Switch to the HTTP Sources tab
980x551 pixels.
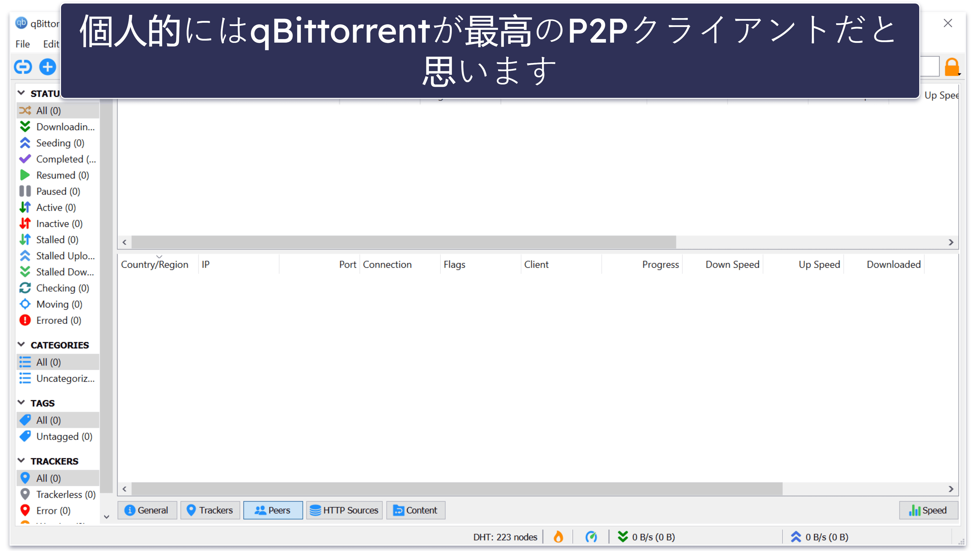point(344,510)
